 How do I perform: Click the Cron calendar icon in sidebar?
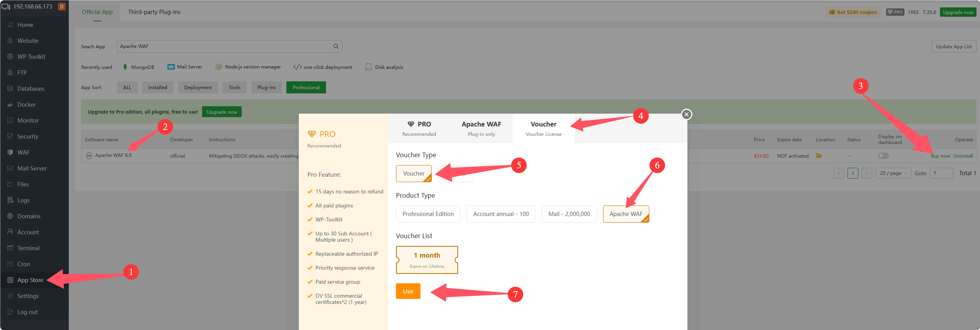point(10,264)
